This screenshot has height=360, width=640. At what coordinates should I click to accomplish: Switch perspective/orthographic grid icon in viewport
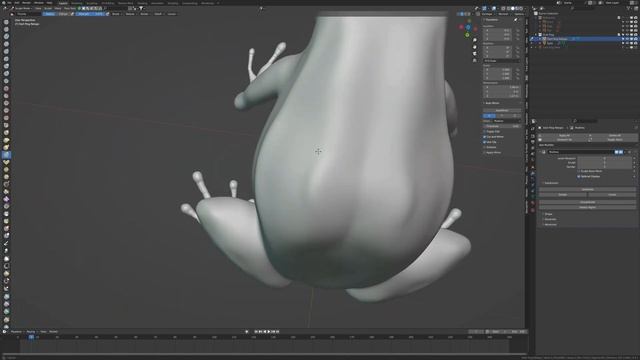pyautogui.click(x=475, y=60)
